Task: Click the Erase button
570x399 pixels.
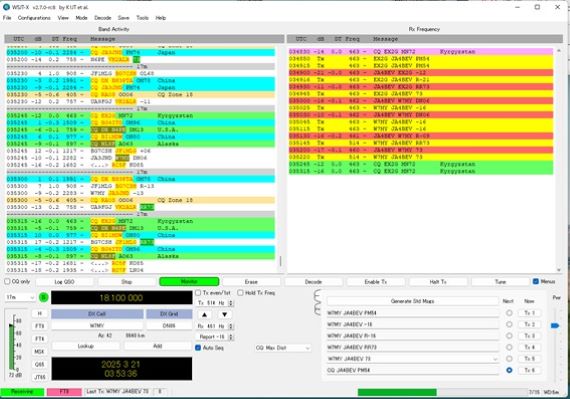Action: pyautogui.click(x=251, y=282)
